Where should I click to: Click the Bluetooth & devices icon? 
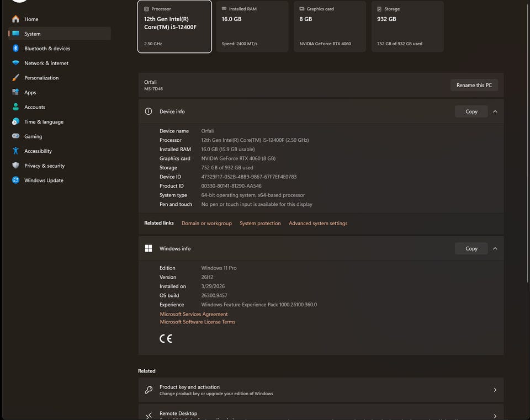pyautogui.click(x=15, y=49)
